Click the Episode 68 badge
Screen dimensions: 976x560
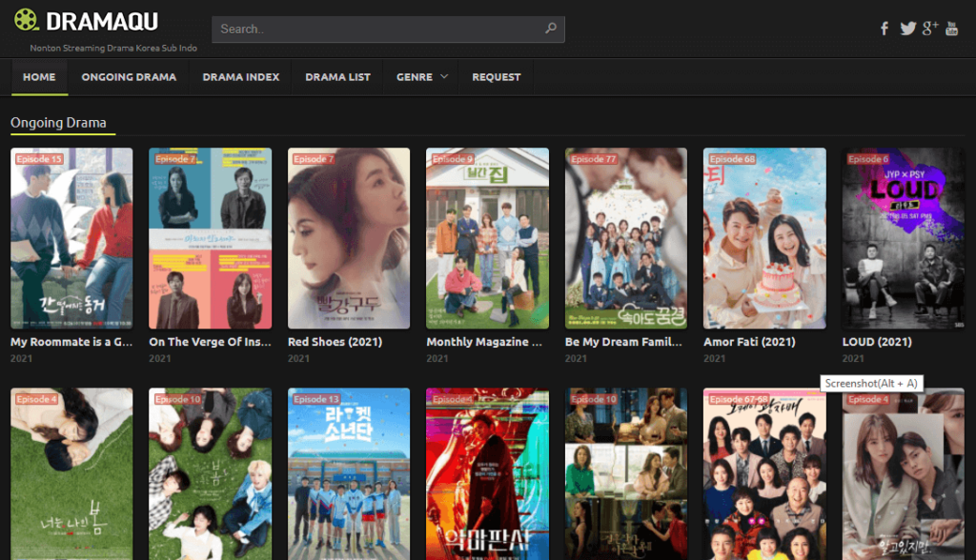(732, 159)
